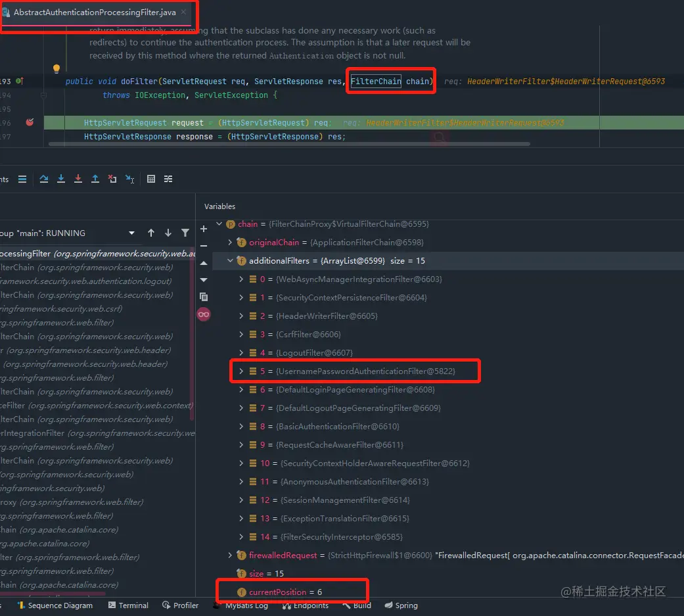Click the Run to Cursor icon

[x=130, y=179]
